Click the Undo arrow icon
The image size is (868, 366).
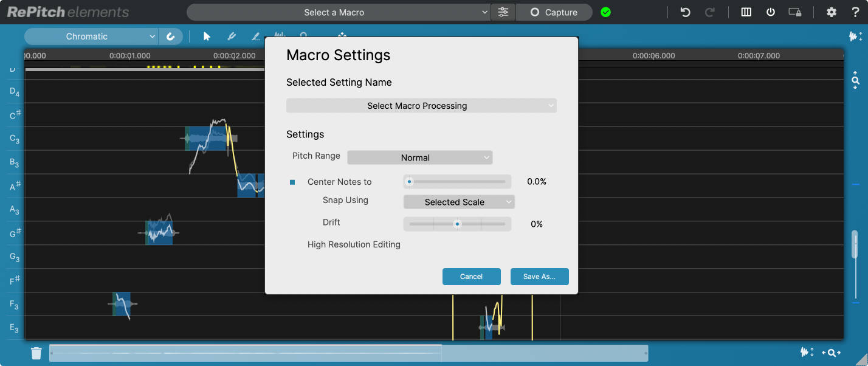tap(685, 12)
